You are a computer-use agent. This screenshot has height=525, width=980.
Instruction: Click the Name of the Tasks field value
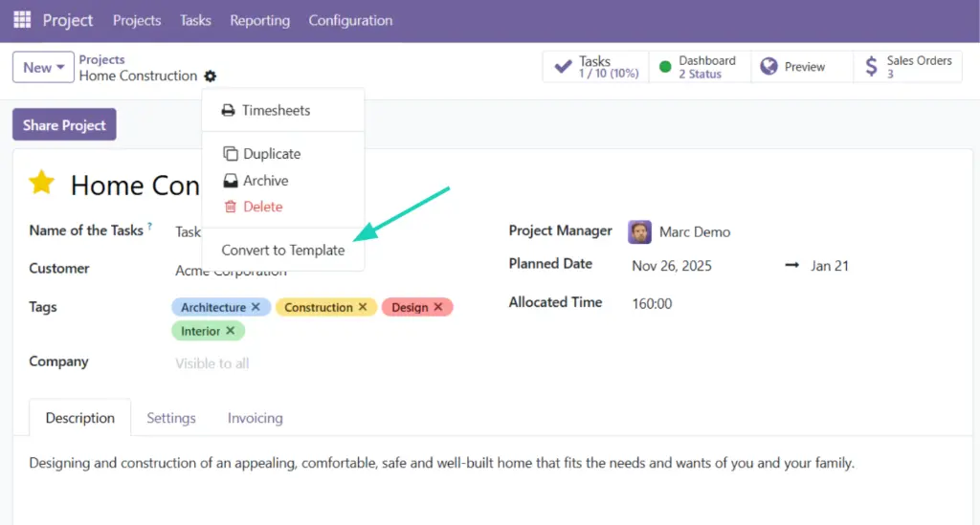(x=188, y=232)
